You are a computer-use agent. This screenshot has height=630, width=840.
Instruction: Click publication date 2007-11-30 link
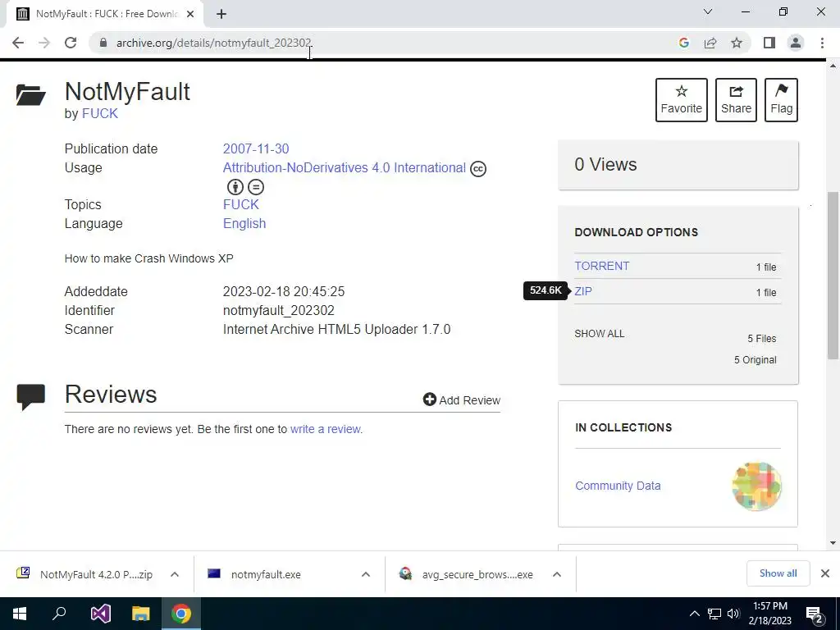click(x=256, y=149)
